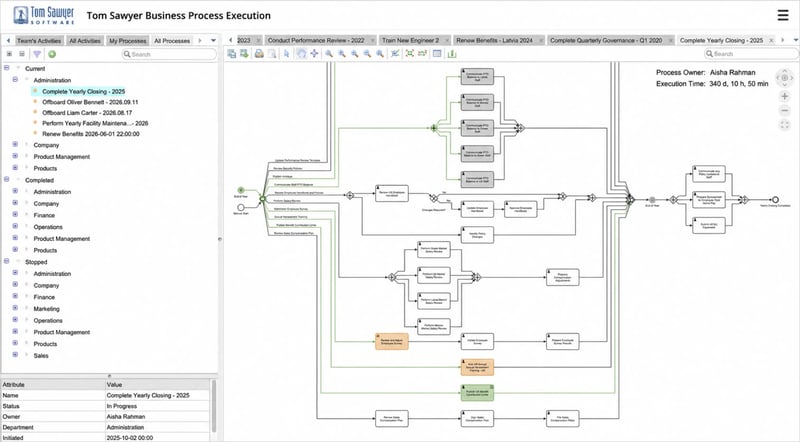Click the green fit-in-window icon

coord(409,54)
